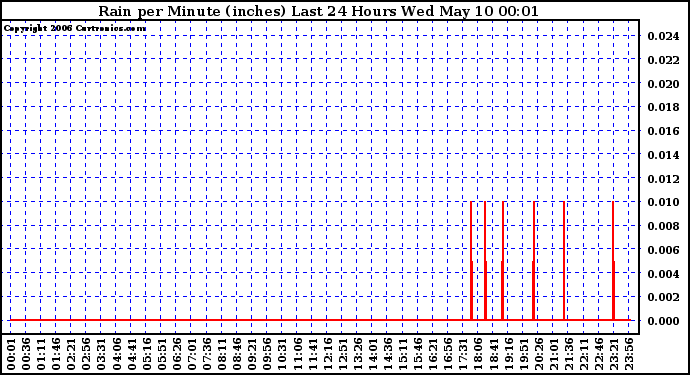The image size is (690, 375).
Task: Click the red rain spike between 17:31 and 18:06
Action: 471,261
